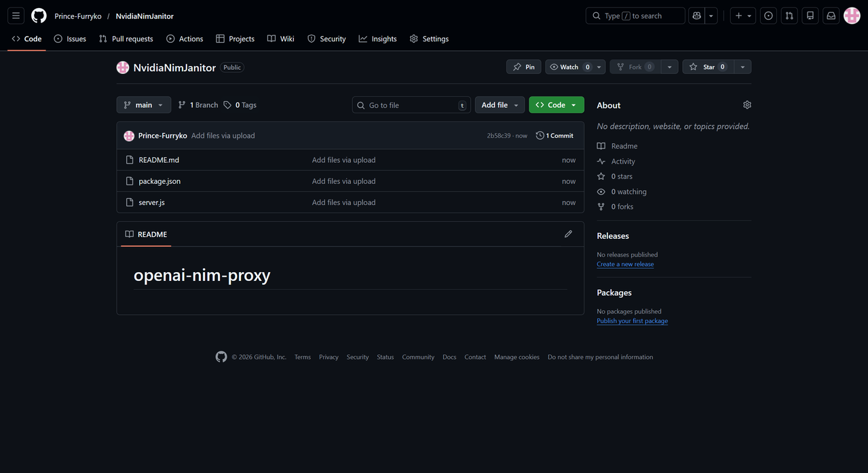
Task: Open the notifications inbox icon
Action: 831,16
